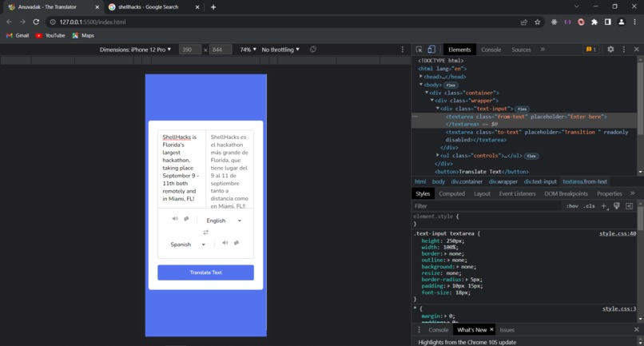Switch to the Console tab
The height and width of the screenshot is (346, 644).
[x=491, y=50]
